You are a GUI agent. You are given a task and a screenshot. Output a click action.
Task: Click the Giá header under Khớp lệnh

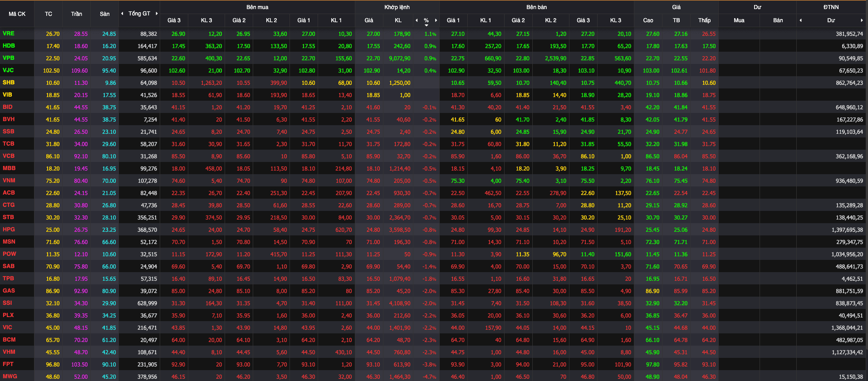tap(369, 20)
